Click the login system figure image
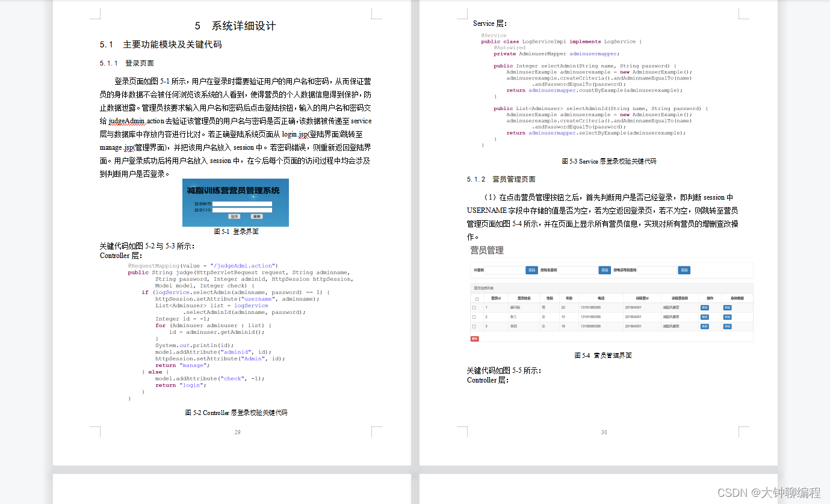This screenshot has width=830, height=504. 235,203
